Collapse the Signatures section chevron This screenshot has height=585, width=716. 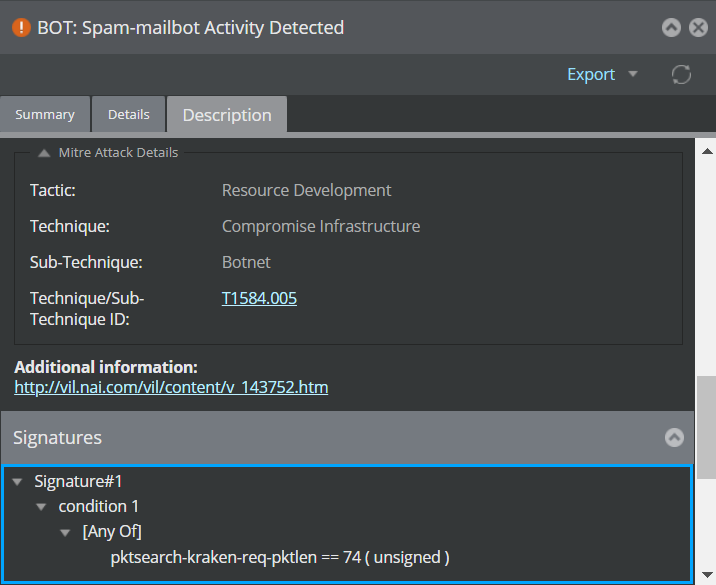coord(674,437)
